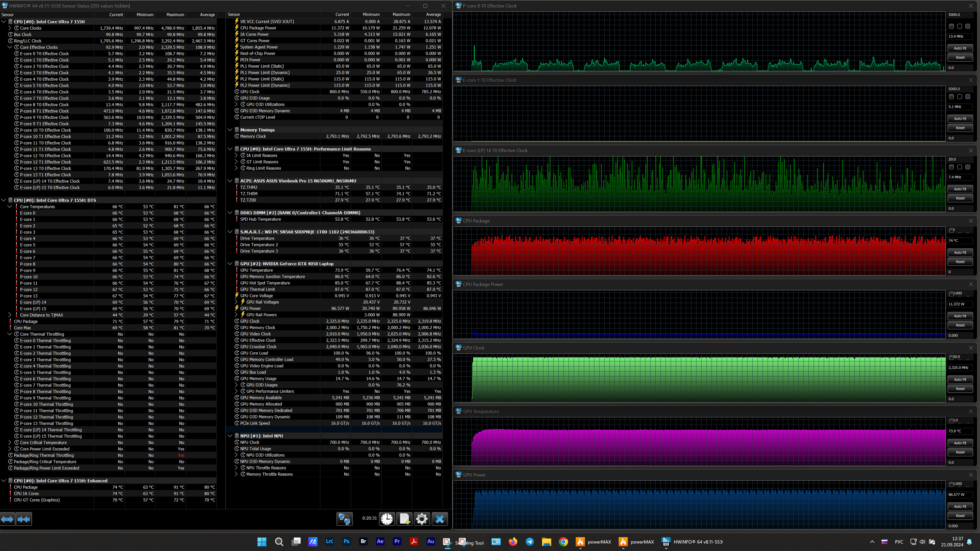The image size is (980, 551).
Task: Open Adobe Photoshop from the taskbar
Action: pos(346,542)
